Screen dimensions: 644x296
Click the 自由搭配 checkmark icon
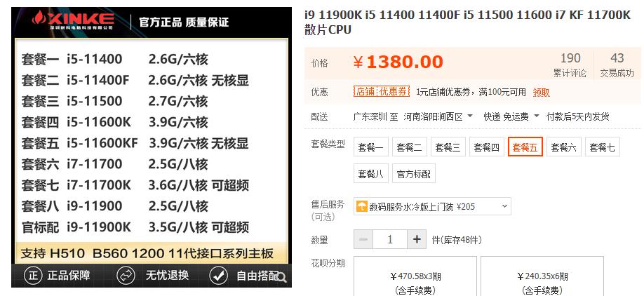pyautogui.click(x=218, y=276)
